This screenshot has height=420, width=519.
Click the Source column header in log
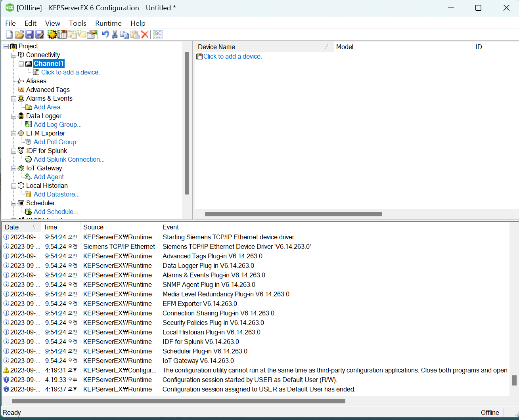coord(120,227)
